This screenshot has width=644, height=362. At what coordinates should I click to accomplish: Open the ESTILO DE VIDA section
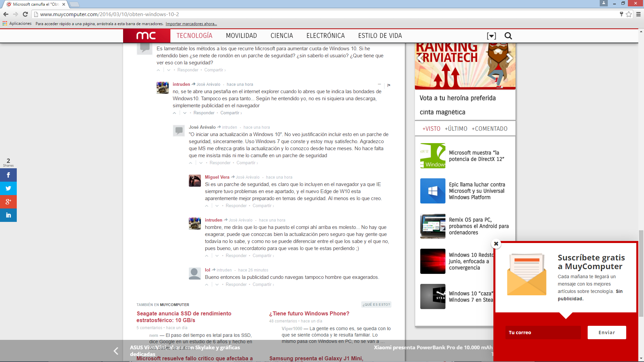[380, 36]
